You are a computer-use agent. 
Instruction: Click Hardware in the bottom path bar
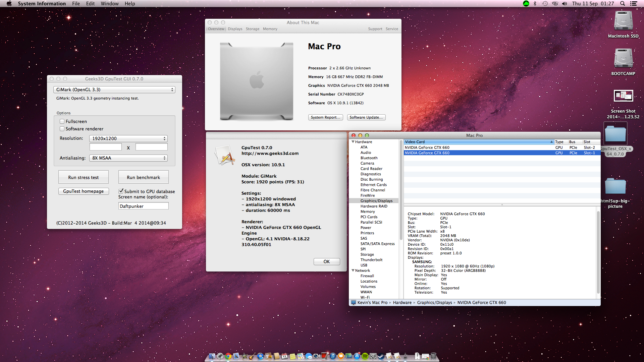point(402,302)
